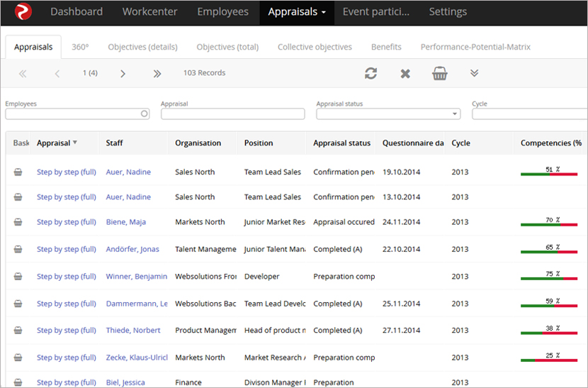The width and height of the screenshot is (588, 388).
Task: Open the basket from the toolbar
Action: pos(440,73)
